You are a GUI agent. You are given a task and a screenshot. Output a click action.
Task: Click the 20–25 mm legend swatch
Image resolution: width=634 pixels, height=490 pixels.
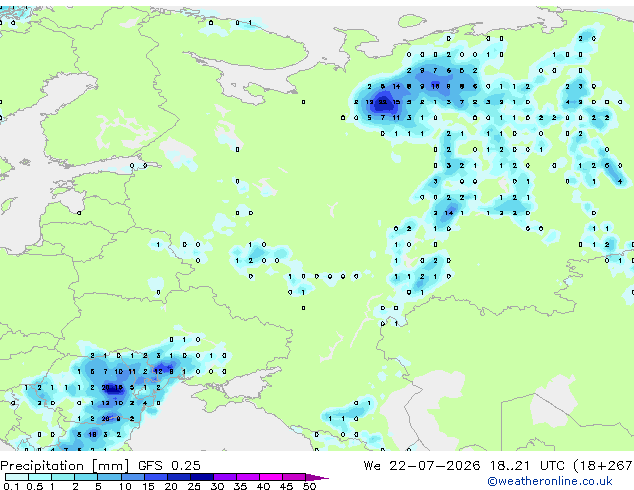tap(179, 477)
